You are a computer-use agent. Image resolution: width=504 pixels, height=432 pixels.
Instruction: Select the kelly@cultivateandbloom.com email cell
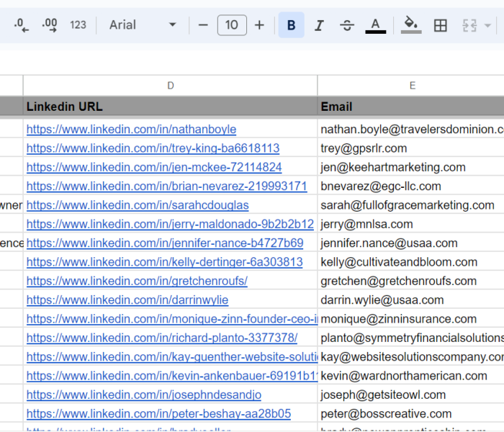click(411, 262)
